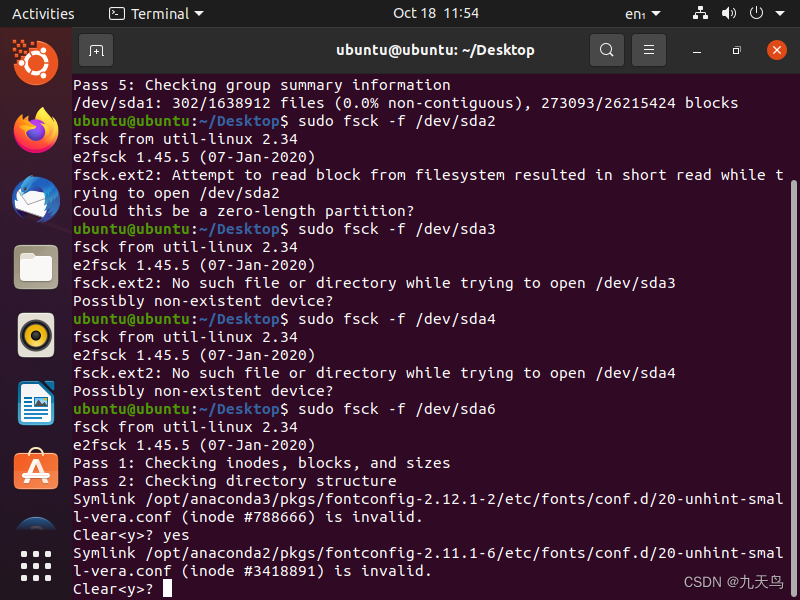Screen dimensions: 800x600
Task: Open LibreOffice Writer
Action: click(x=36, y=403)
